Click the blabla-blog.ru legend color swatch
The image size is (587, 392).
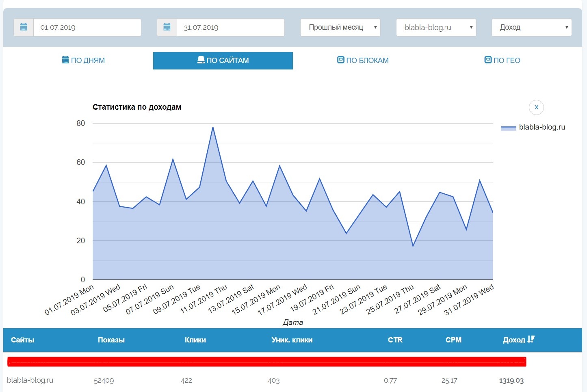[508, 128]
